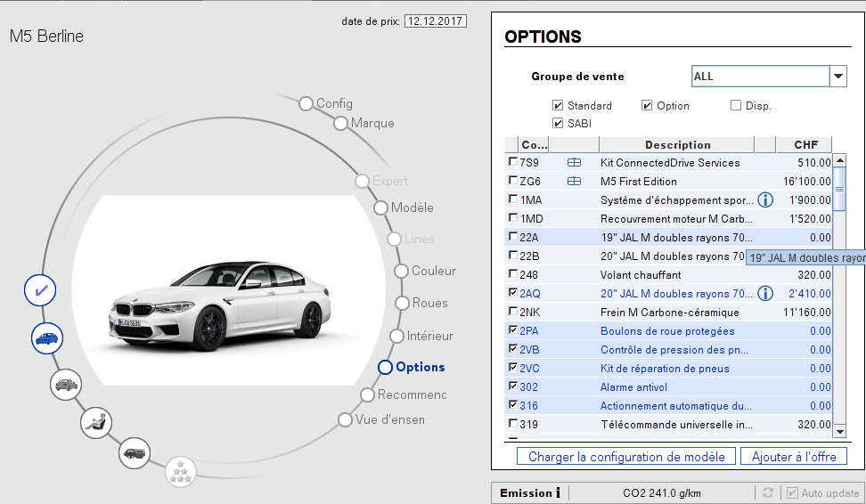Click the date de prix field
The height and width of the screenshot is (504, 866).
(x=436, y=20)
